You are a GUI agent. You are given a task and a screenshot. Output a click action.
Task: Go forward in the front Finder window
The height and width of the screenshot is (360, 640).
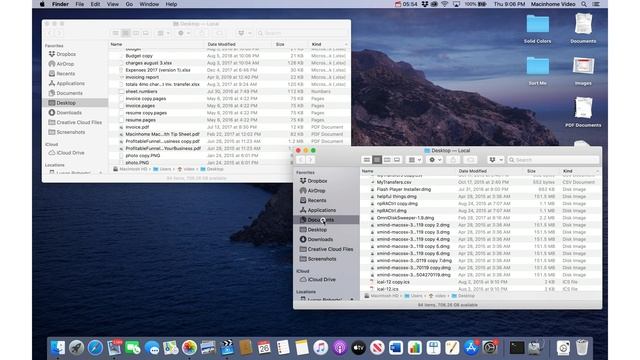(310, 160)
